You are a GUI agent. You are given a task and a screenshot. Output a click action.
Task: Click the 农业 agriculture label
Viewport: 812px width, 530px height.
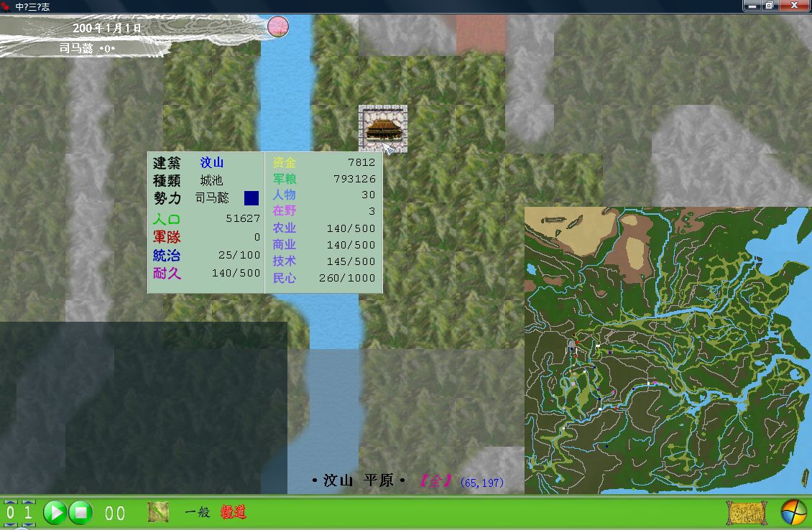285,228
